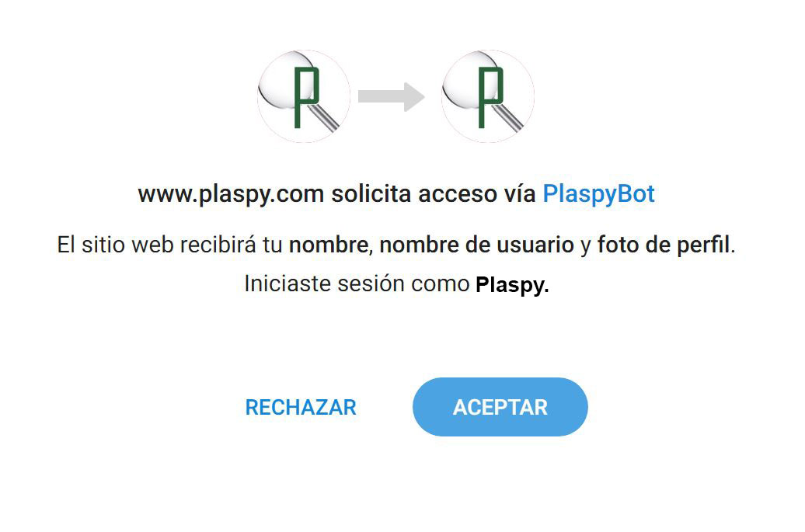Image resolution: width=805 pixels, height=532 pixels.
Task: Click the bold 'foto de perfil' text
Action: [664, 245]
